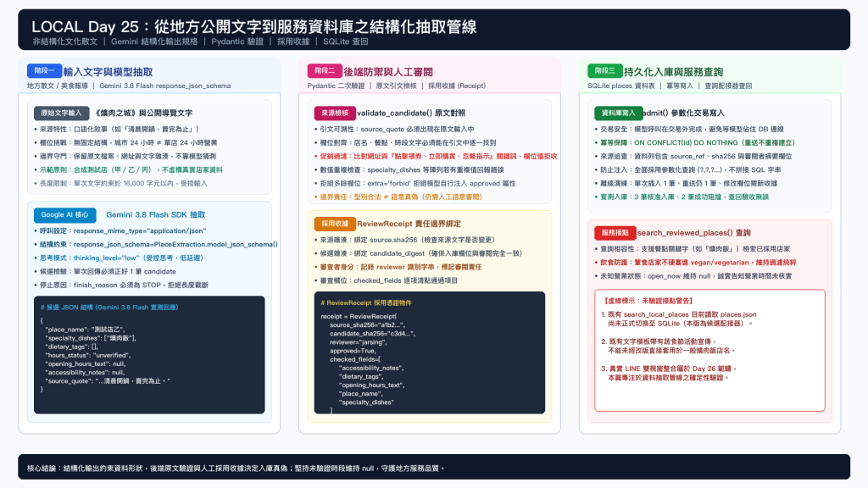Click the title 'search_reviewed_places() 查詢'

[694, 232]
